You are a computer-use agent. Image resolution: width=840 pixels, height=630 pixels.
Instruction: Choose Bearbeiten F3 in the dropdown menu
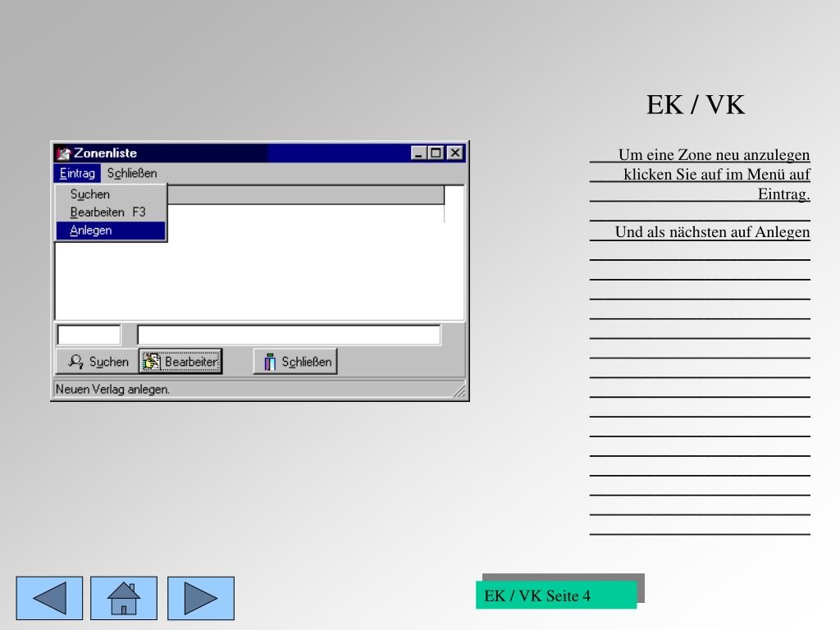pyautogui.click(x=111, y=212)
